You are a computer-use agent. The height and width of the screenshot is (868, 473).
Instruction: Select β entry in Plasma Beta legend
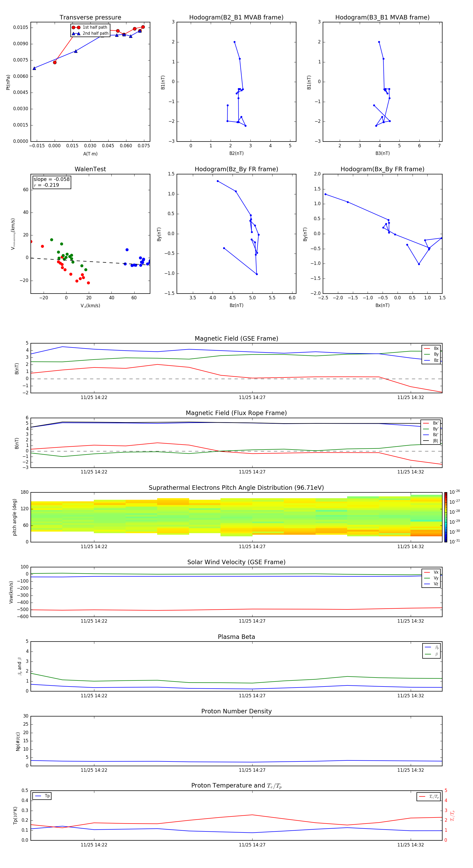coord(431,654)
